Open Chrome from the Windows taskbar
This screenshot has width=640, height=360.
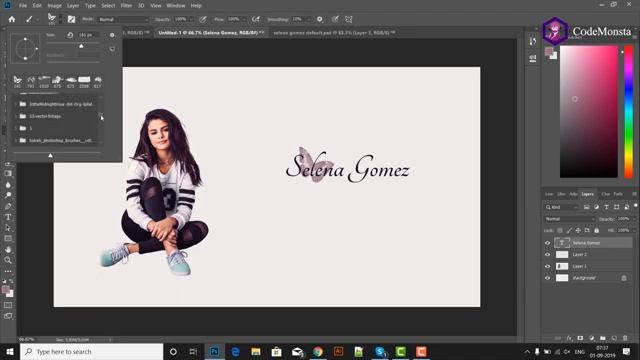318,351
